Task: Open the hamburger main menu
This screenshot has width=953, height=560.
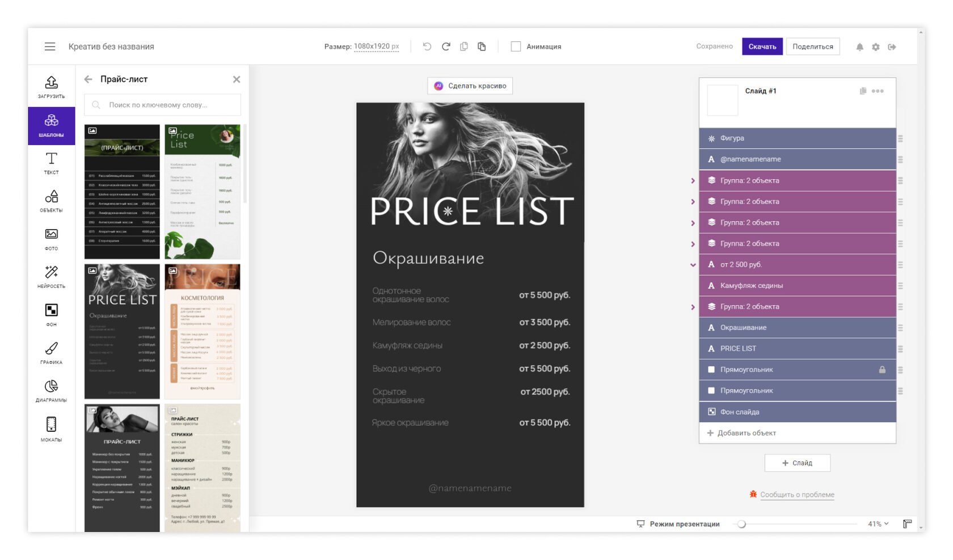Action: point(50,46)
